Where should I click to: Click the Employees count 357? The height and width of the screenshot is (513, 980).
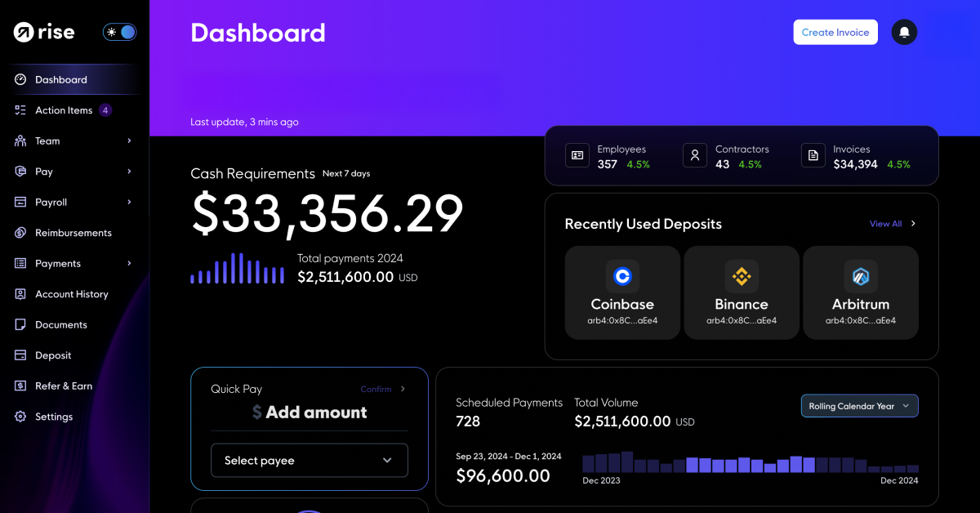pyautogui.click(x=607, y=164)
